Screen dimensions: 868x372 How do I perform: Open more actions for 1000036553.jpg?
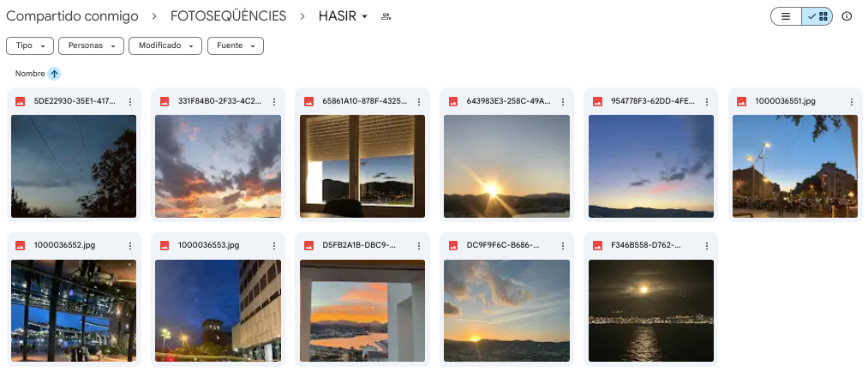(274, 246)
